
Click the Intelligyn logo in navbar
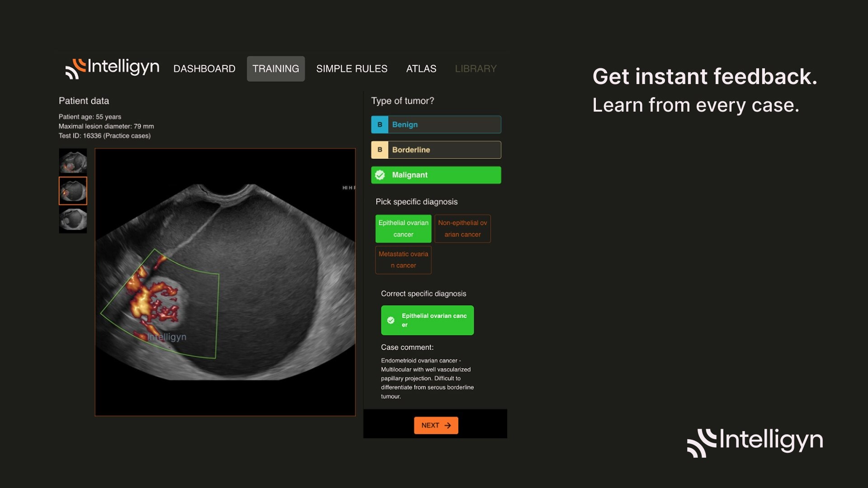[x=112, y=68]
